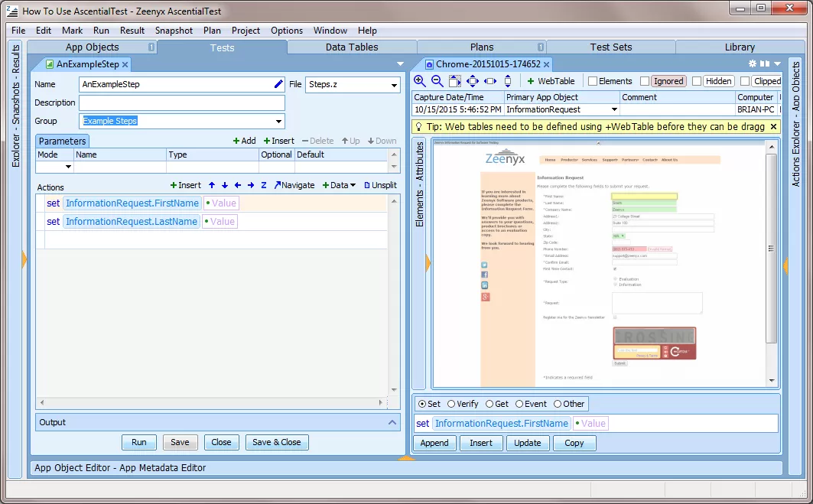Insert a new action

pyautogui.click(x=186, y=185)
